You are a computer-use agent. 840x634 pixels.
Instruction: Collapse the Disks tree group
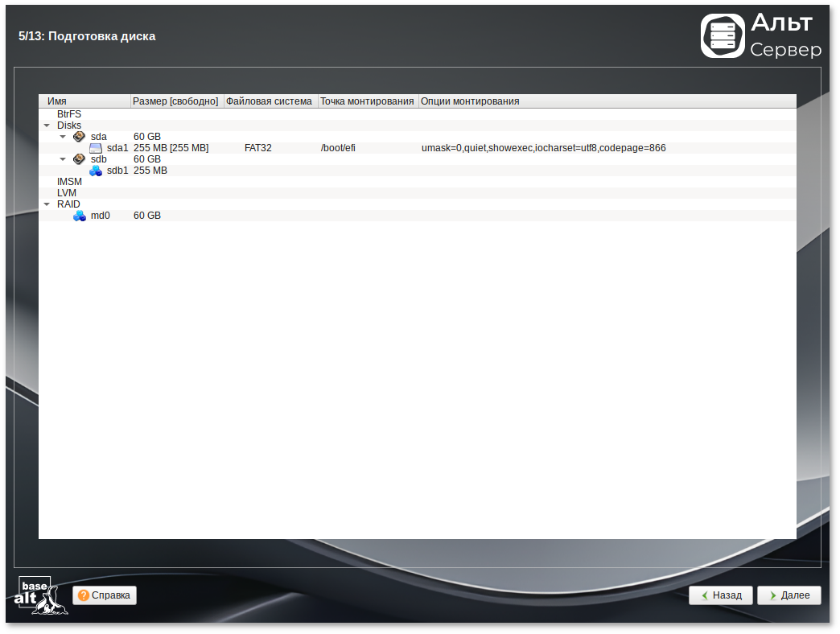click(47, 126)
